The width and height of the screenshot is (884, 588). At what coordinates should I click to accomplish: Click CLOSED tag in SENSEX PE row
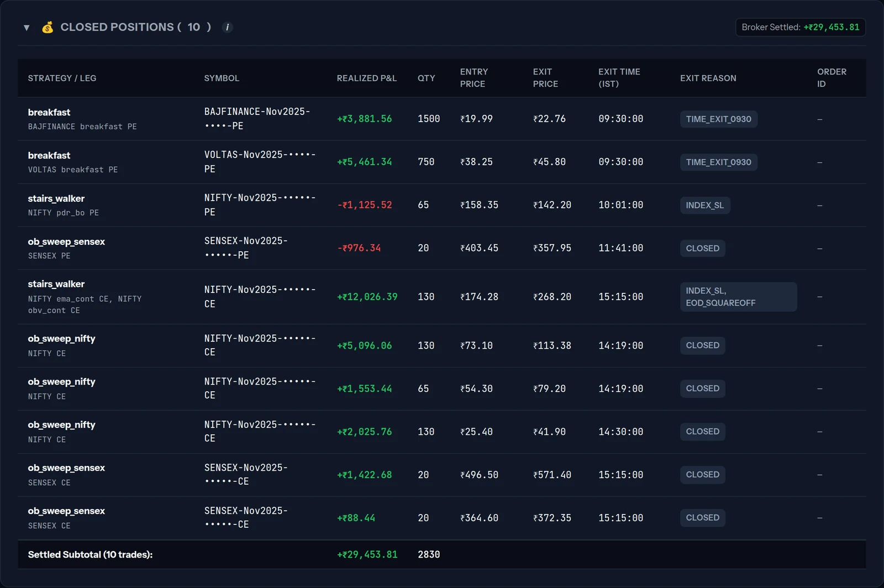coord(702,248)
